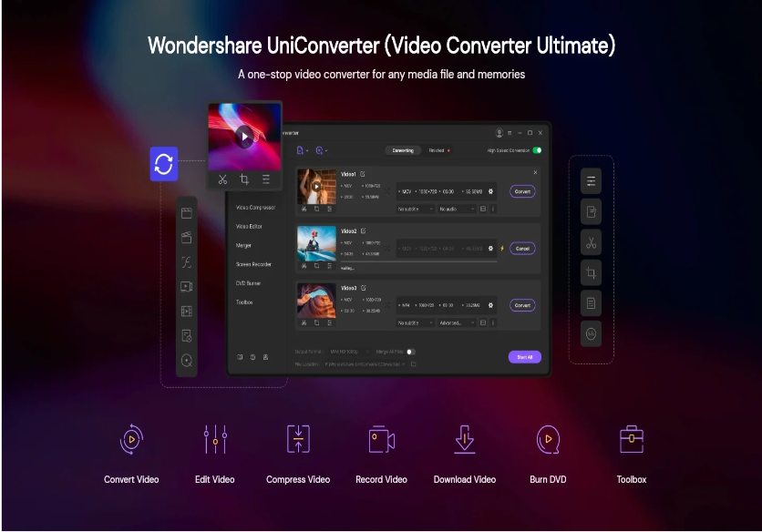The height and width of the screenshot is (532, 762).
Task: Play the floating preview video
Action: 244,137
